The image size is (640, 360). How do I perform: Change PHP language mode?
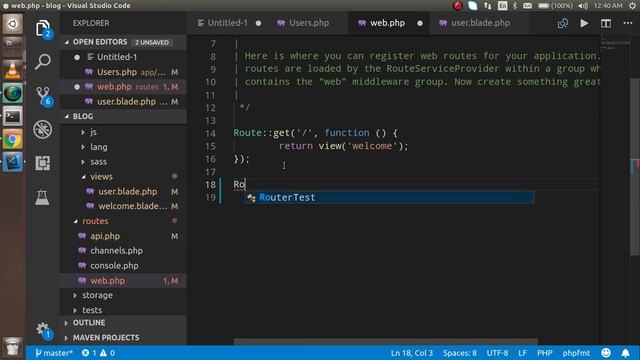point(544,353)
